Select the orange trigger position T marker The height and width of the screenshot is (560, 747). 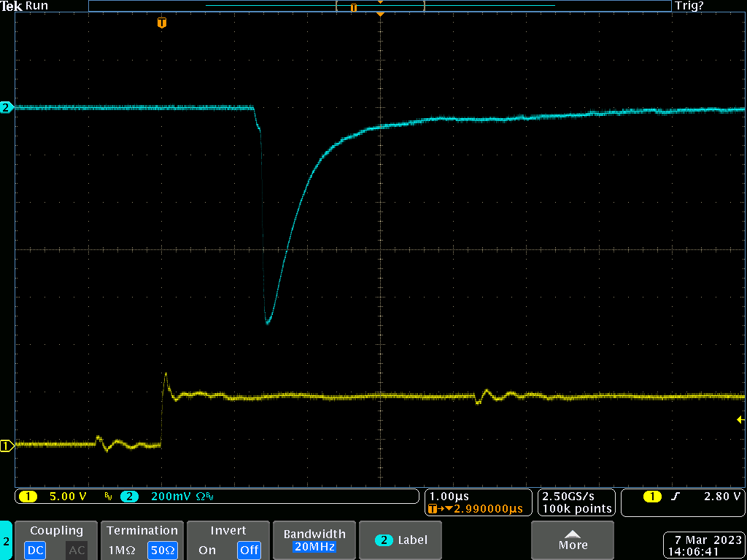161,23
